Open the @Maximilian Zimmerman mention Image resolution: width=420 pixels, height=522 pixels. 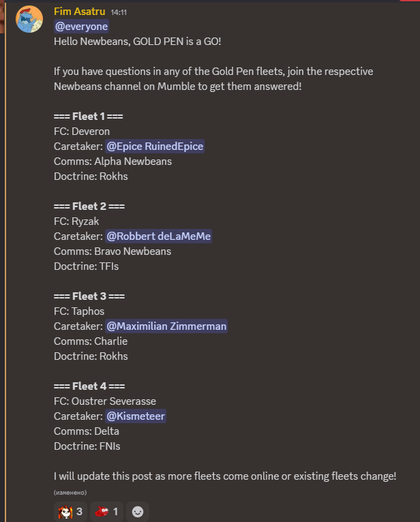pyautogui.click(x=166, y=326)
